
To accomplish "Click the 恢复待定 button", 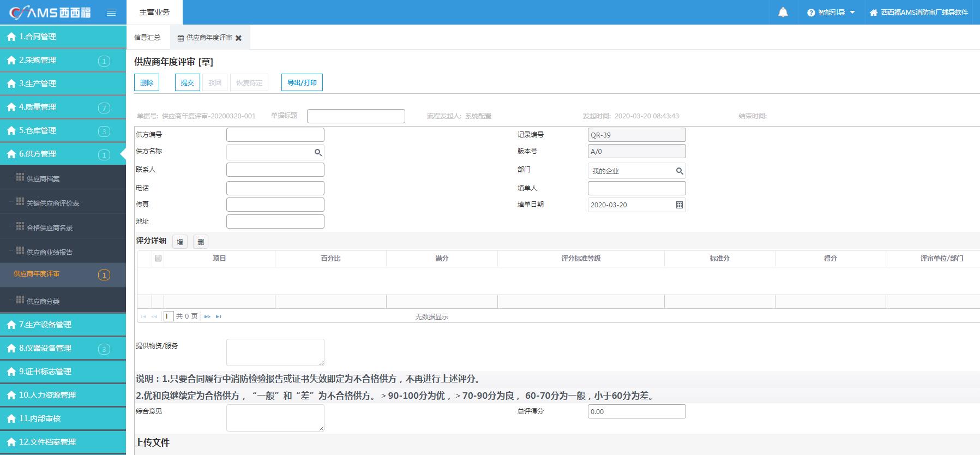I will coord(249,83).
